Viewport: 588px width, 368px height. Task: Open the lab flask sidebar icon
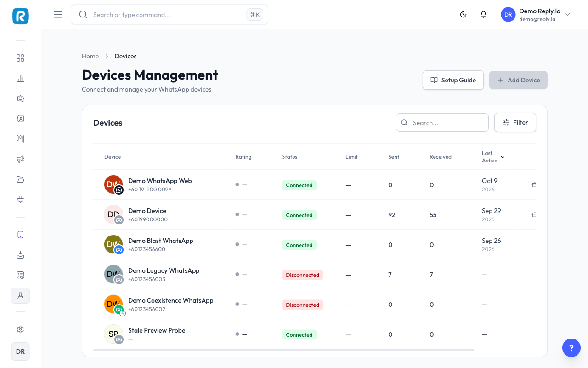[x=20, y=296]
